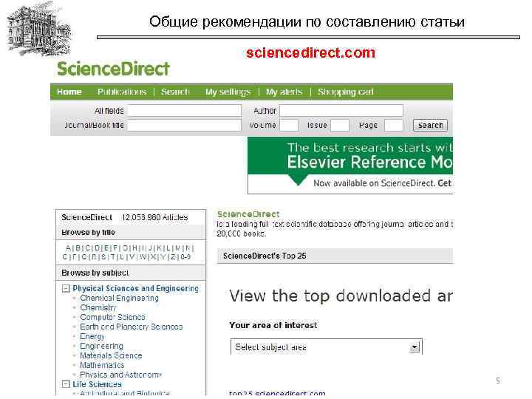Click the Volume input box
This screenshot has height=399, width=532.
(289, 125)
